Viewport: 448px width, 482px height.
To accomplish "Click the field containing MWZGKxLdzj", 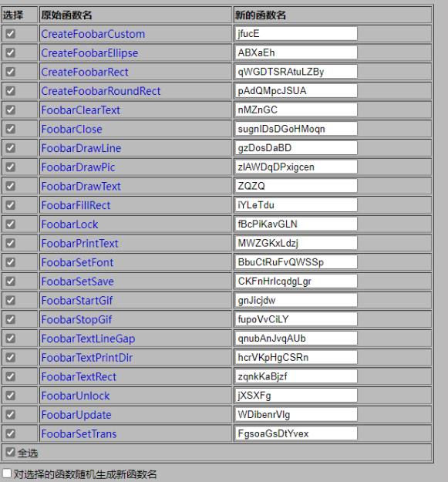I will click(x=296, y=243).
